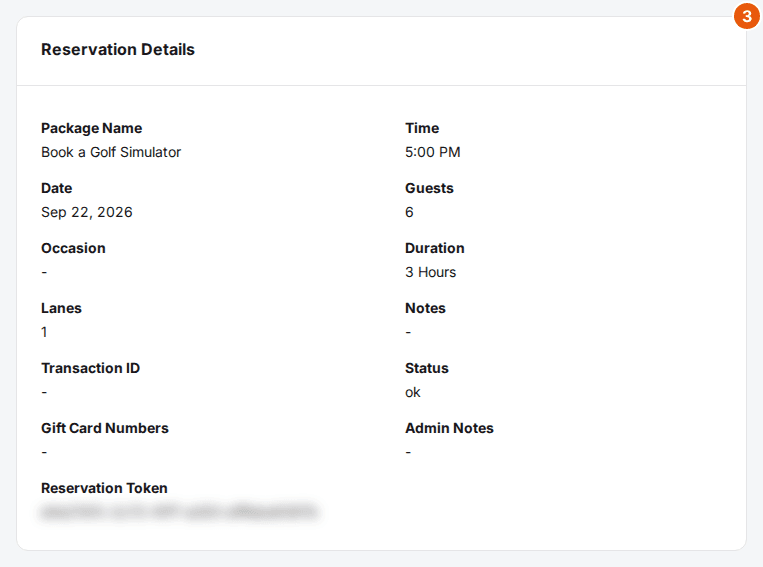The width and height of the screenshot is (763, 567).
Task: Click the blurred reservation token value
Action: tap(179, 512)
